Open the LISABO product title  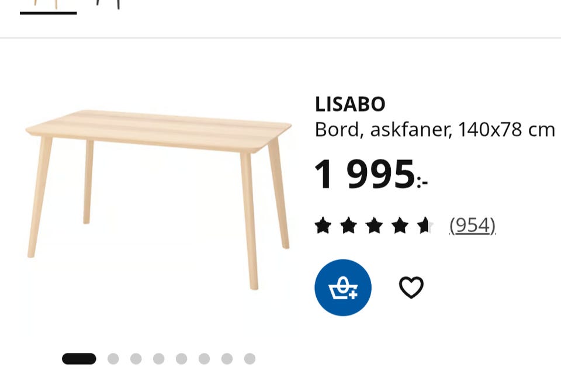point(350,105)
